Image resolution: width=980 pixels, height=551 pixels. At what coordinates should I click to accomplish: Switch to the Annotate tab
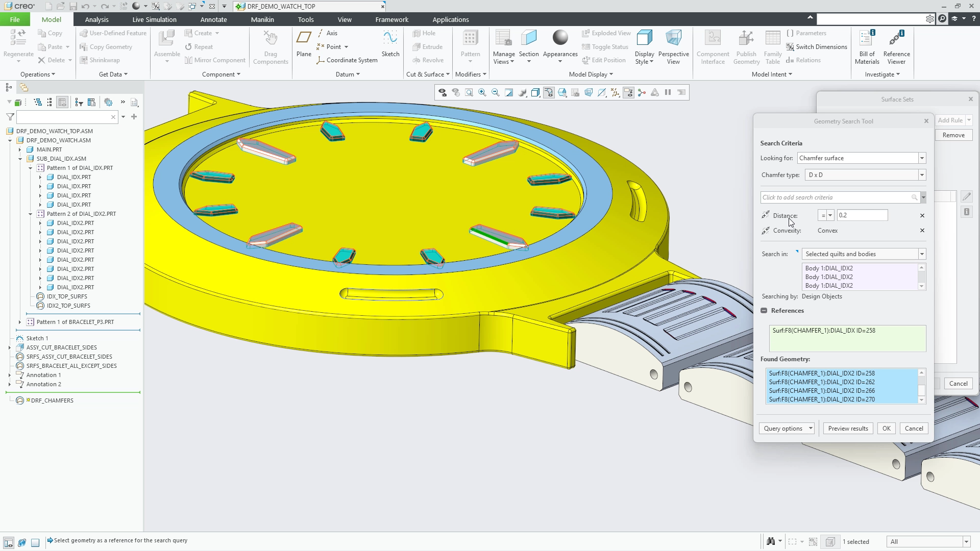[x=213, y=19]
